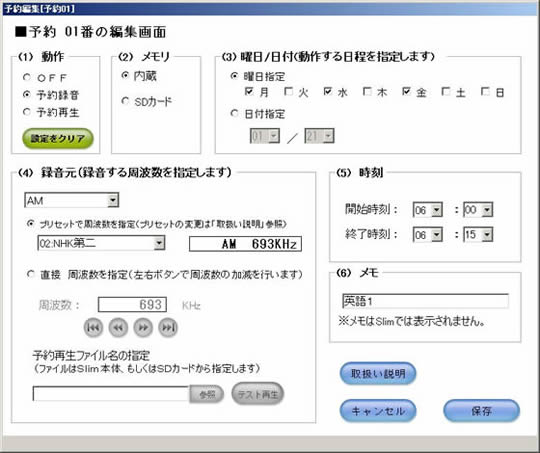540x453 pixels.
Task: Open the 開始時刻 hour dropdown
Action: click(x=427, y=210)
